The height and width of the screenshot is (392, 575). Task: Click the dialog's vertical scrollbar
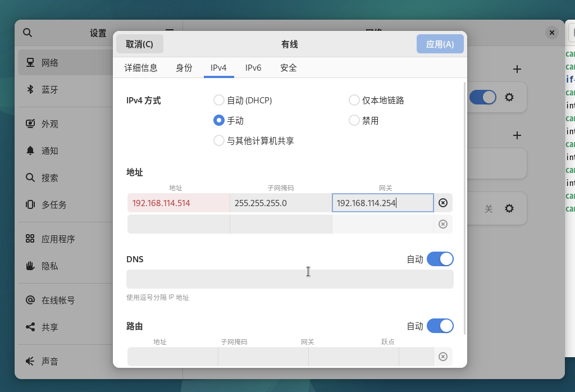464,208
